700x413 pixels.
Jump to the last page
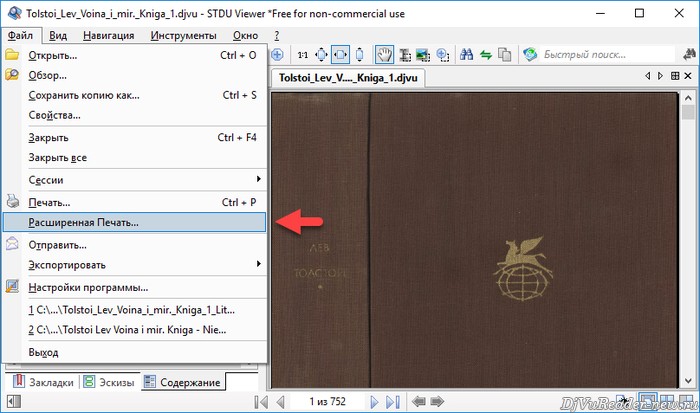click(x=393, y=402)
